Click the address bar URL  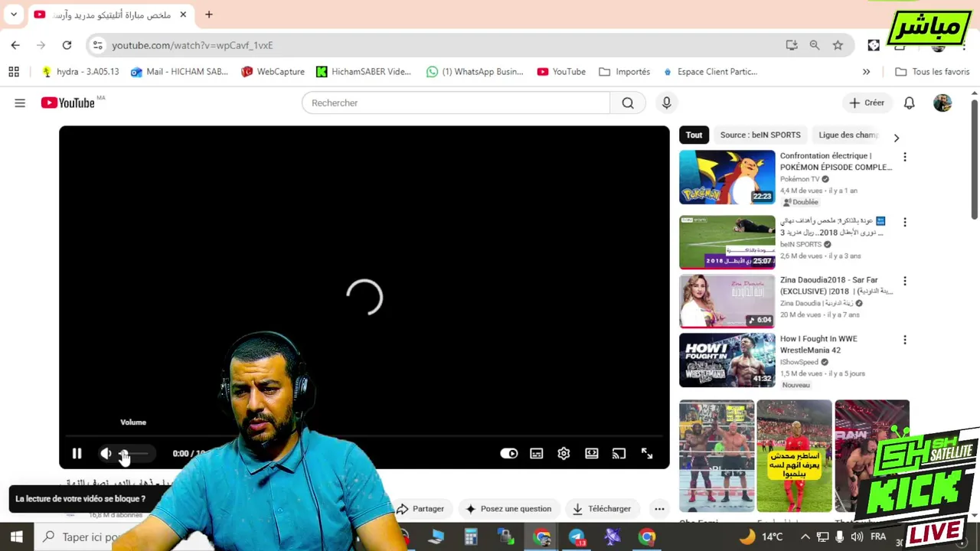(192, 45)
